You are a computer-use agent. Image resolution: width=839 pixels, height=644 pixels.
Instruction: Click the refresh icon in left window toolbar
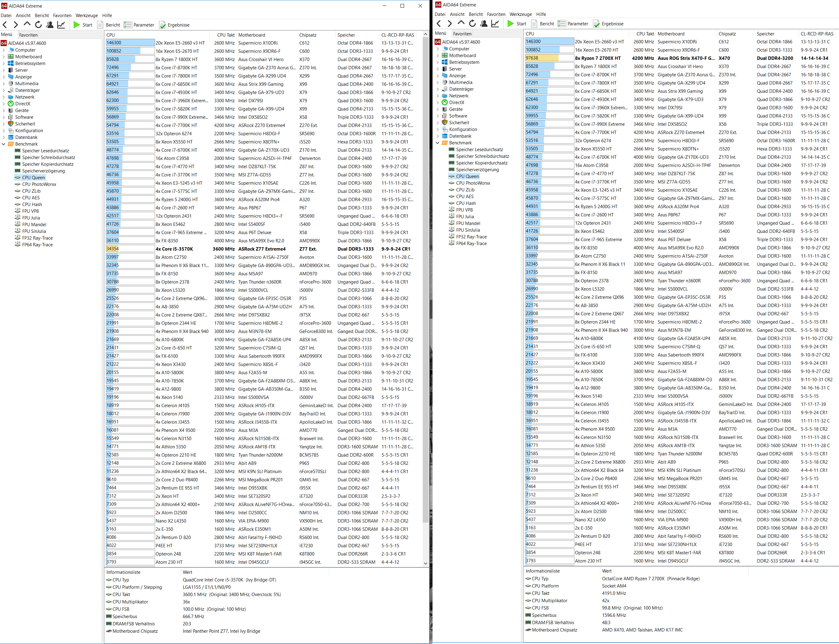[x=38, y=25]
